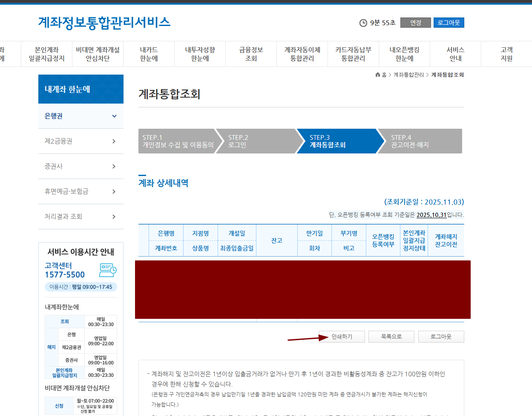Image resolution: width=532 pixels, height=416 pixels.
Task: Open the 내카드 한눈에 menu
Action: pyautogui.click(x=148, y=54)
